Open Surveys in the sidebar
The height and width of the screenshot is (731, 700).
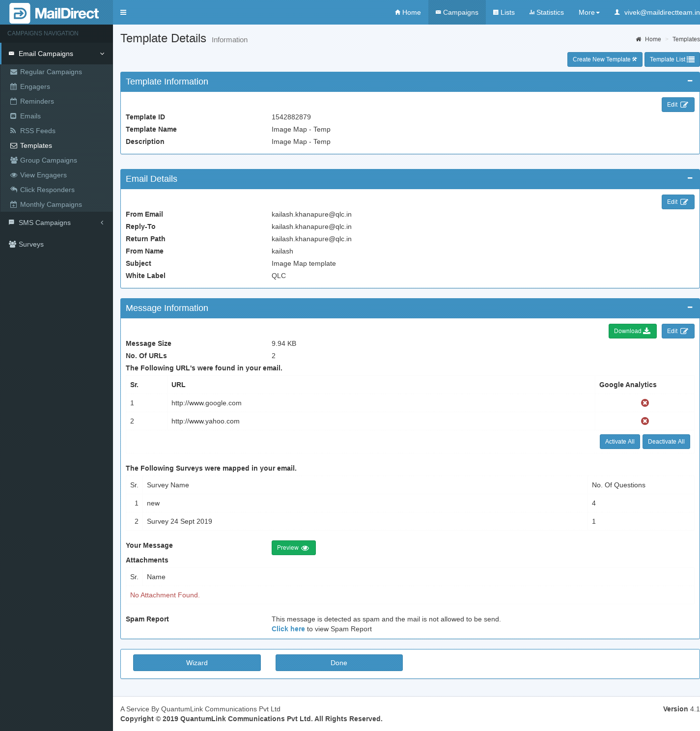pyautogui.click(x=31, y=244)
